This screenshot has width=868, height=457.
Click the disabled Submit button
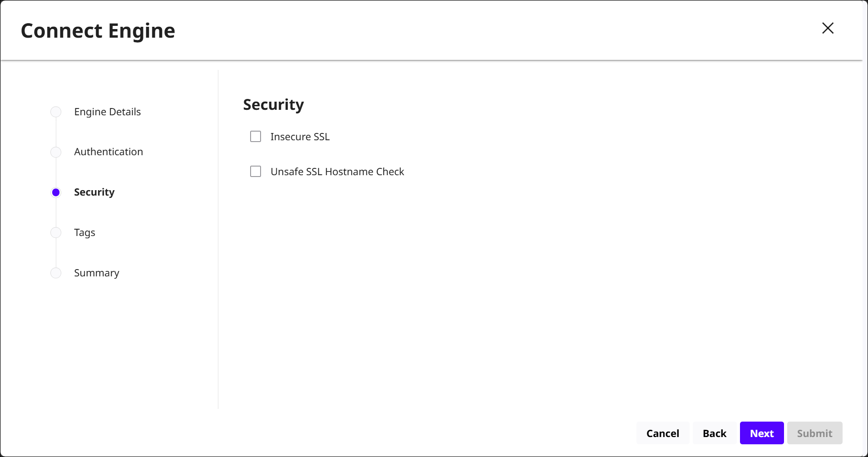[814, 433]
